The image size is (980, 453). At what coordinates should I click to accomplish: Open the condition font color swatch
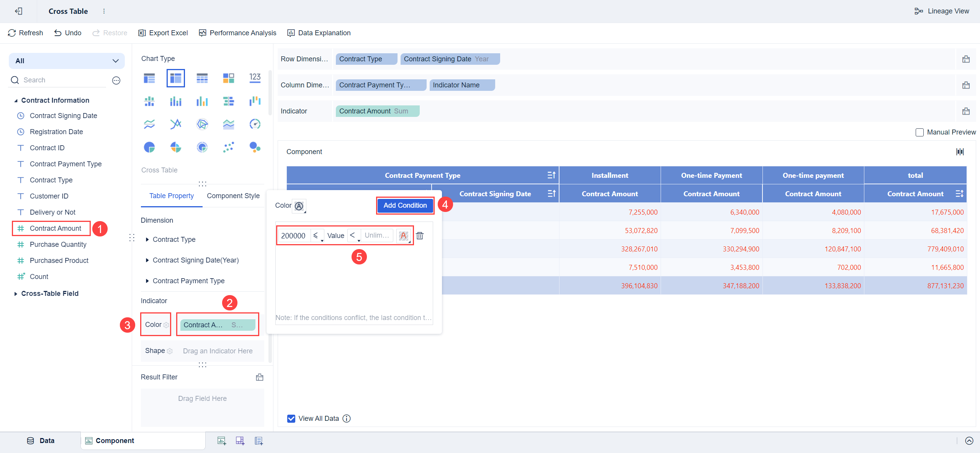pos(403,236)
